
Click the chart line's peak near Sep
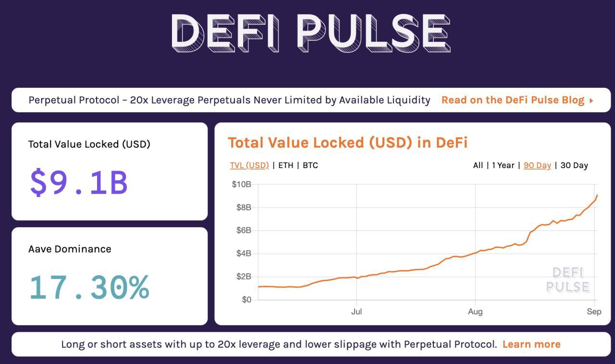(597, 195)
